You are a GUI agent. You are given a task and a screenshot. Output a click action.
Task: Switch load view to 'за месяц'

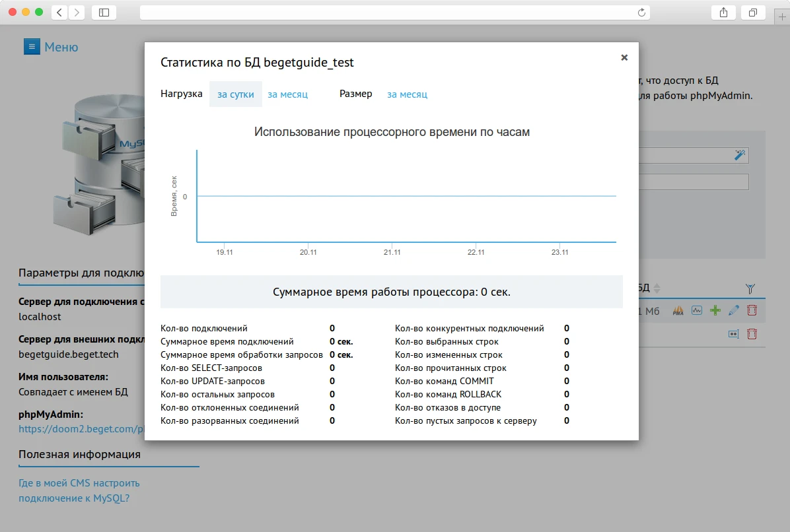287,94
